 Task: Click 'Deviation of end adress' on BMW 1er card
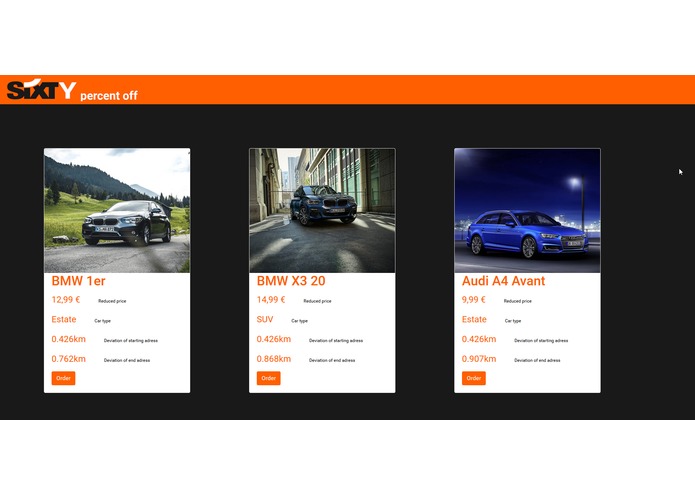[127, 360]
